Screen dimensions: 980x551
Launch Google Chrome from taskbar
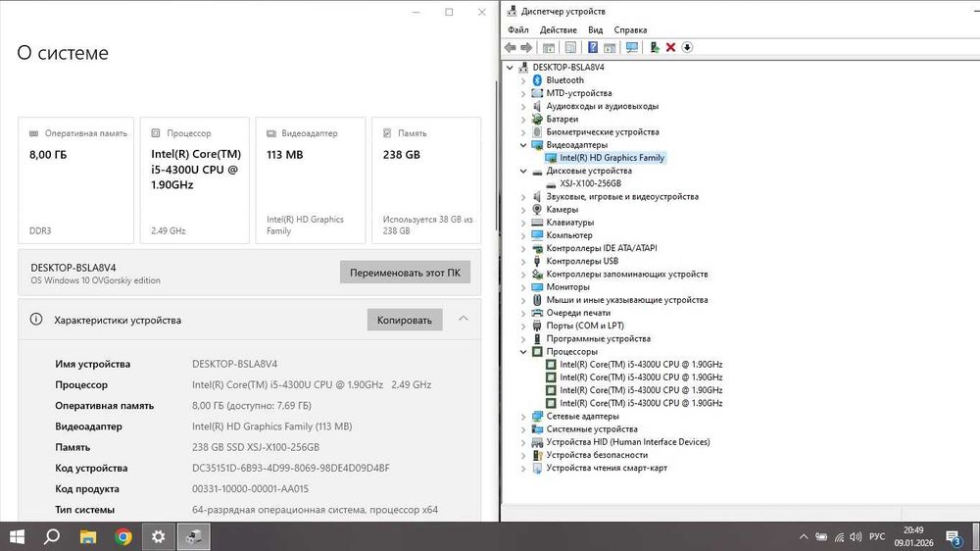click(123, 536)
